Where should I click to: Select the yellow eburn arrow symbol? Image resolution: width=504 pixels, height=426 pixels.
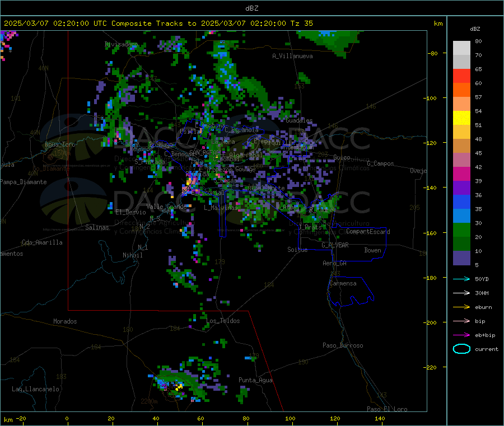coord(461,307)
